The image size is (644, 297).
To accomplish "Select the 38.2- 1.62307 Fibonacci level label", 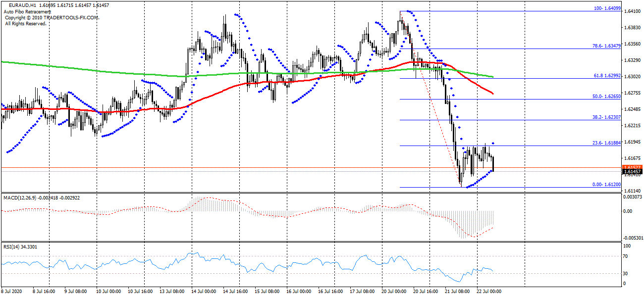I will [x=607, y=118].
